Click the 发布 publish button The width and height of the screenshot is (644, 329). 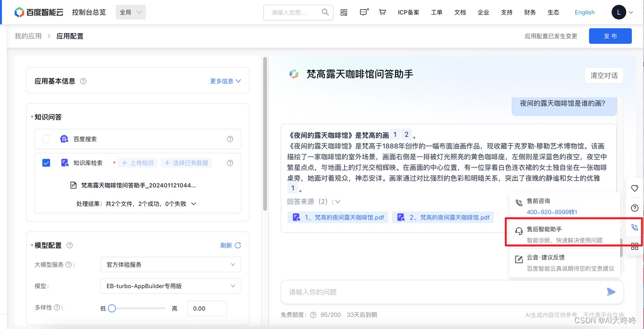click(610, 36)
